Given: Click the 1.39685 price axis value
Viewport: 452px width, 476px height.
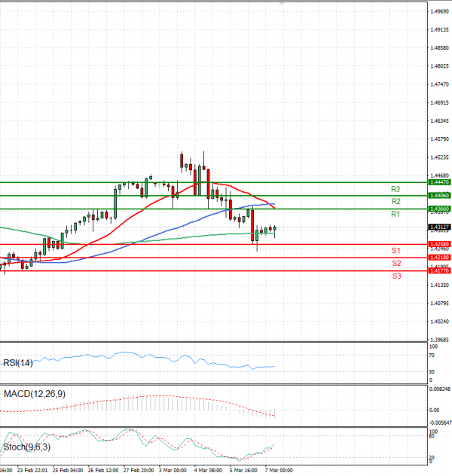Looking at the screenshot, I should pyautogui.click(x=439, y=340).
